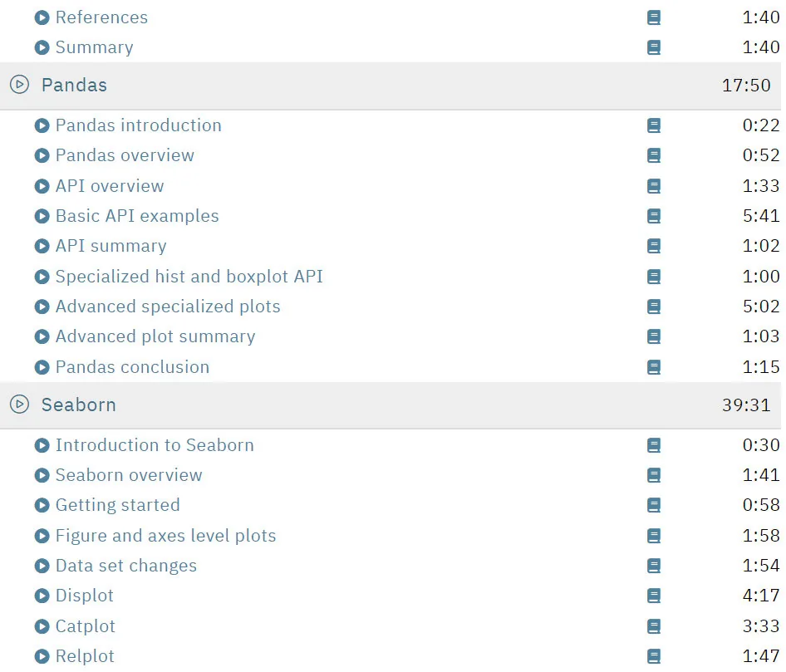Click the play icon beside Pandas introduction

pos(42,125)
